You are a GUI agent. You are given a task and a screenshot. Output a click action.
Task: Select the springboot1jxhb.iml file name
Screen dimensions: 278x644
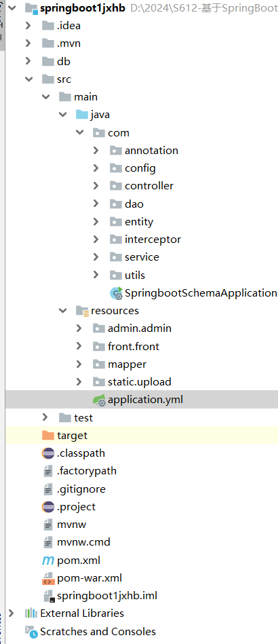click(107, 596)
